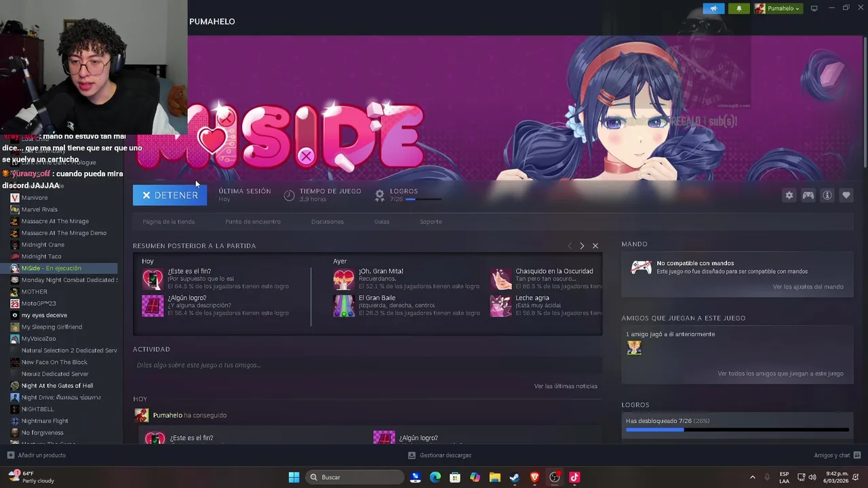Open Chasquido en la Oscuridad achievement icon
Image resolution: width=868 pixels, height=488 pixels.
click(x=501, y=279)
